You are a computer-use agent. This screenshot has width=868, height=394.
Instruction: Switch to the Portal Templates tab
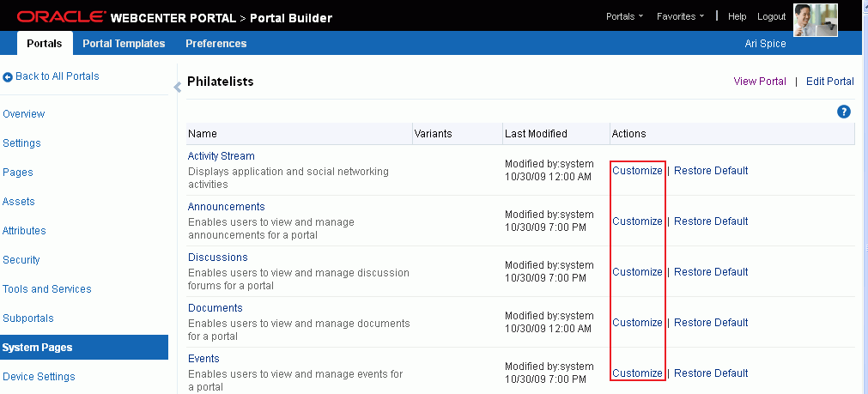pos(124,43)
